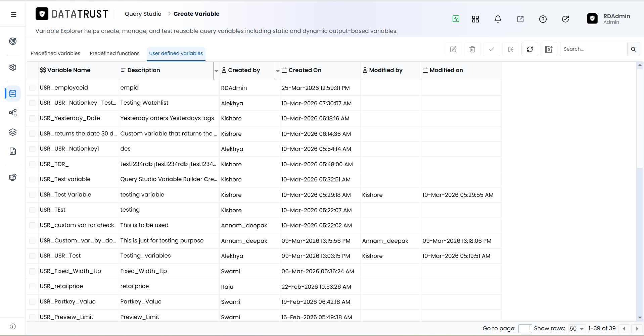Click the header refresh-check icon
The height and width of the screenshot is (336, 644).
[565, 19]
